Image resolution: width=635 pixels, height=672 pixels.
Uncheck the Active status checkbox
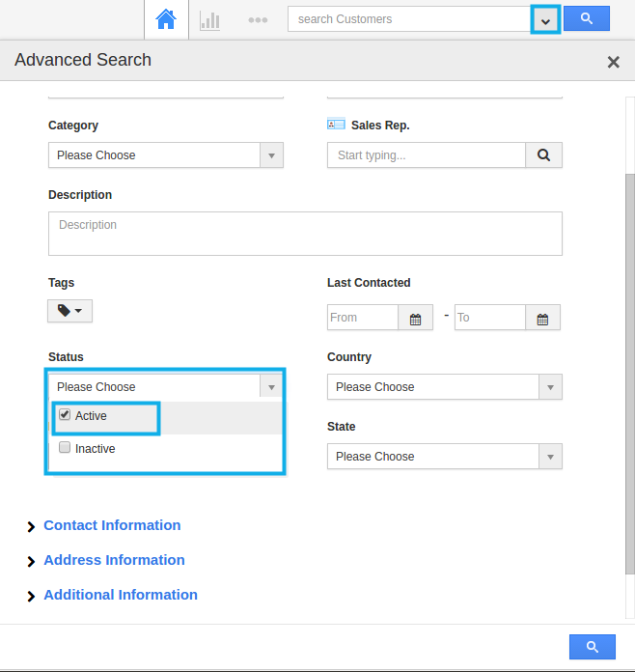point(65,415)
